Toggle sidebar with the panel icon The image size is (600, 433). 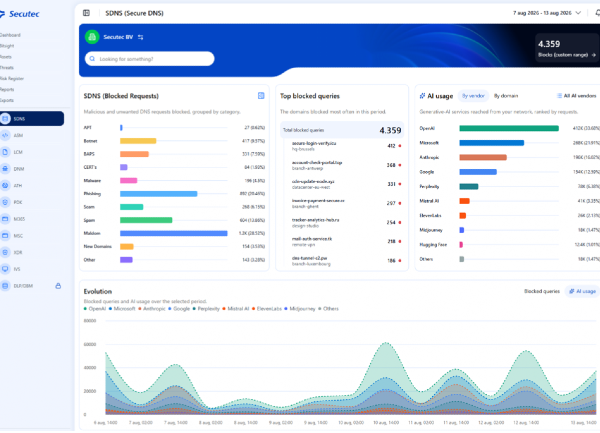(86, 13)
